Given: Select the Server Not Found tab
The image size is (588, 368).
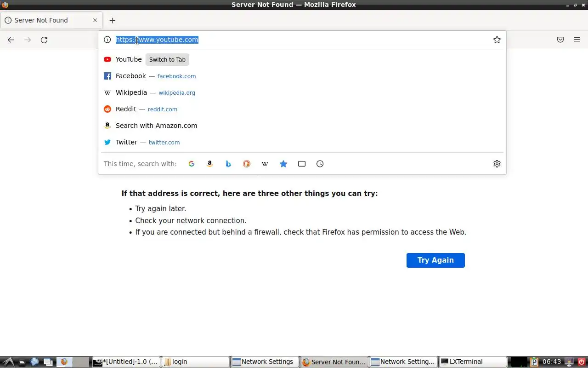Looking at the screenshot, I should [51, 20].
